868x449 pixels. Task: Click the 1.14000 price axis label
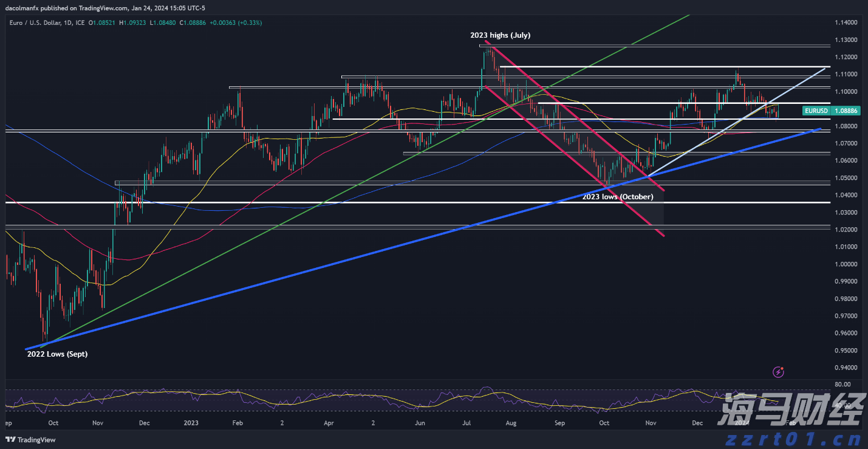[x=846, y=22]
